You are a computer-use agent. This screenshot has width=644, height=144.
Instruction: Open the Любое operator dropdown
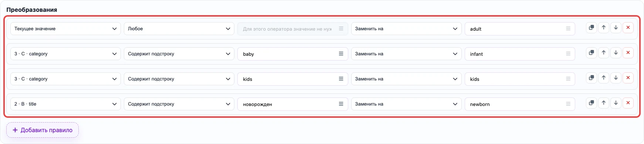click(x=179, y=29)
